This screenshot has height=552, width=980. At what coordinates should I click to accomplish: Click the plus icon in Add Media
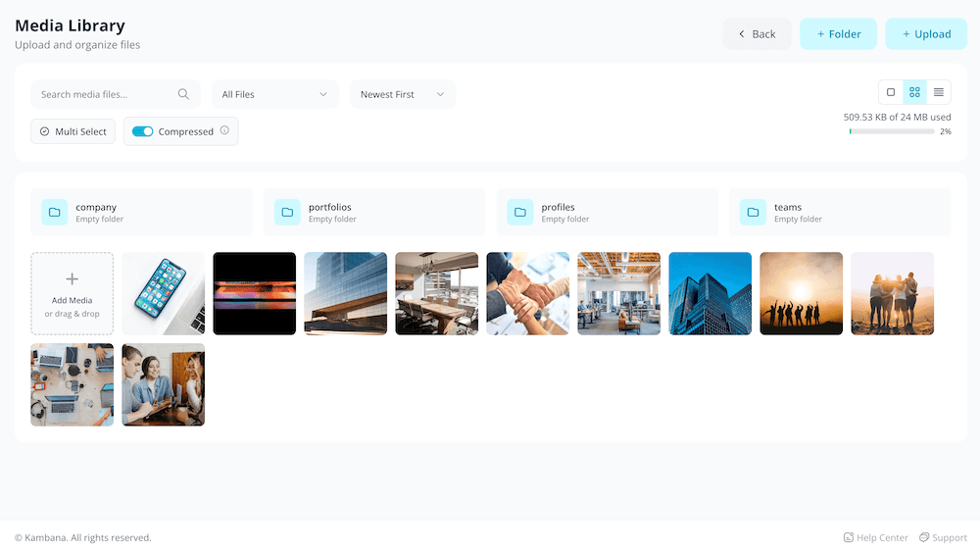(x=72, y=278)
